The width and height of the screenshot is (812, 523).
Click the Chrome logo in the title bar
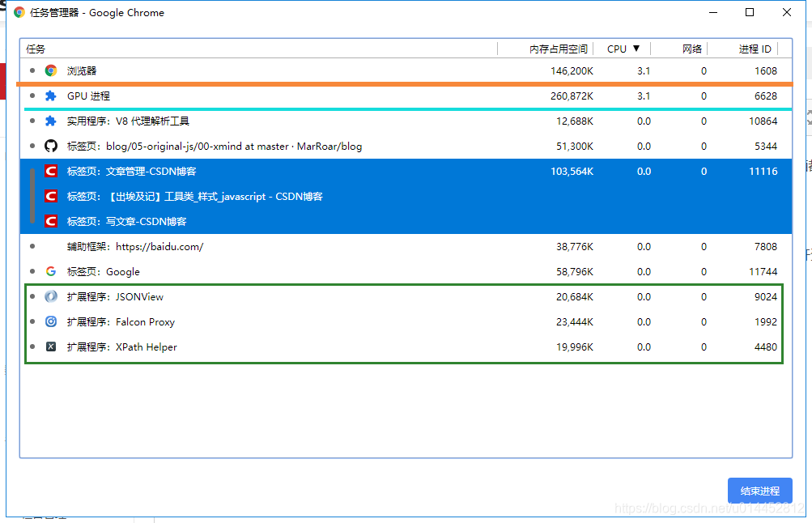coord(19,12)
